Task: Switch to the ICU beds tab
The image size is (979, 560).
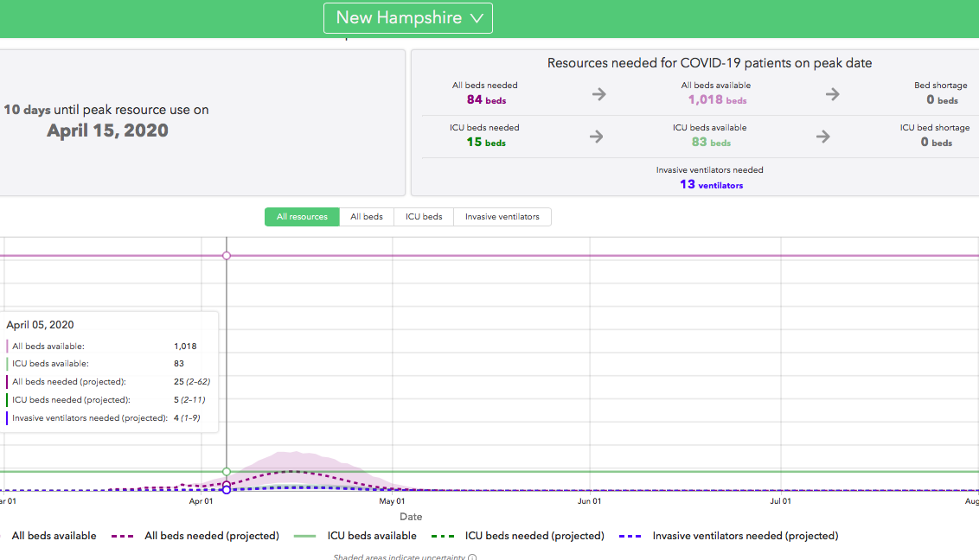Action: point(424,217)
